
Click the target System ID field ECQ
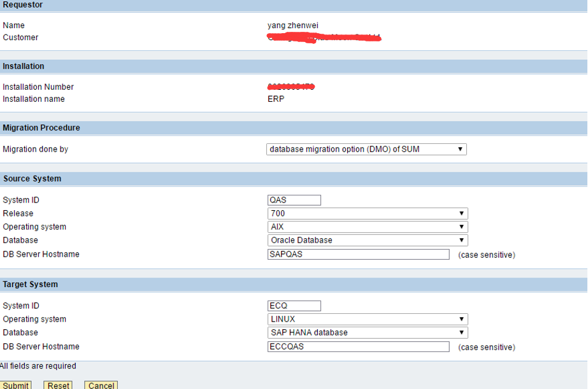click(x=294, y=306)
